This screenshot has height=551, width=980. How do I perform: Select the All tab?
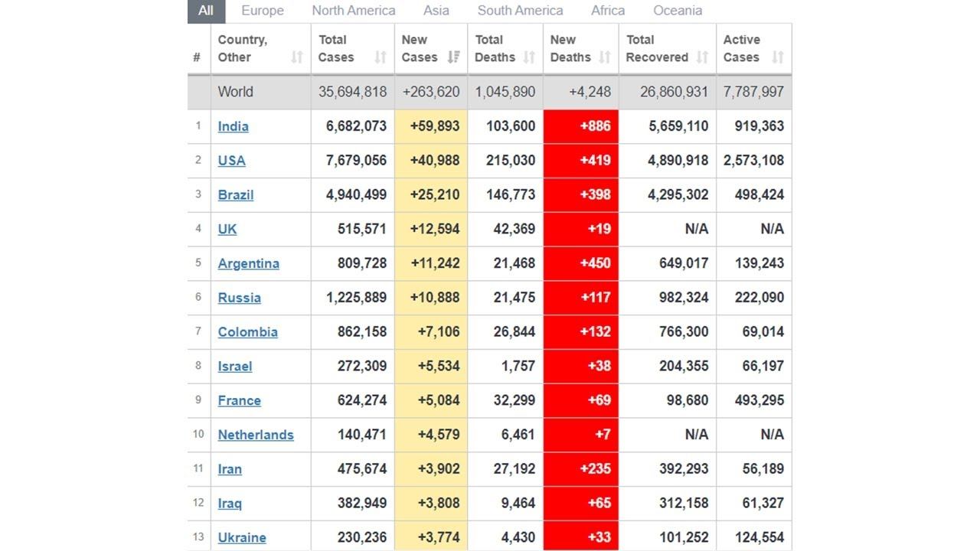206,11
